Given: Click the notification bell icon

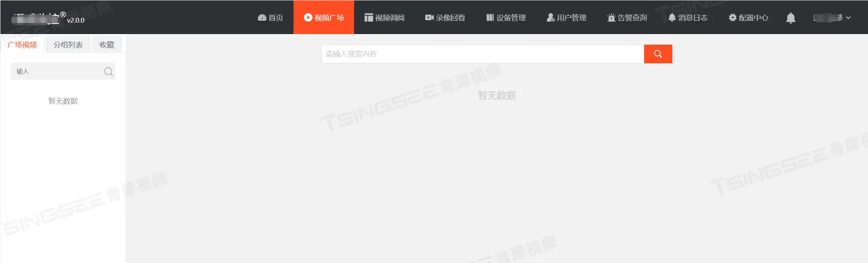Looking at the screenshot, I should [791, 18].
